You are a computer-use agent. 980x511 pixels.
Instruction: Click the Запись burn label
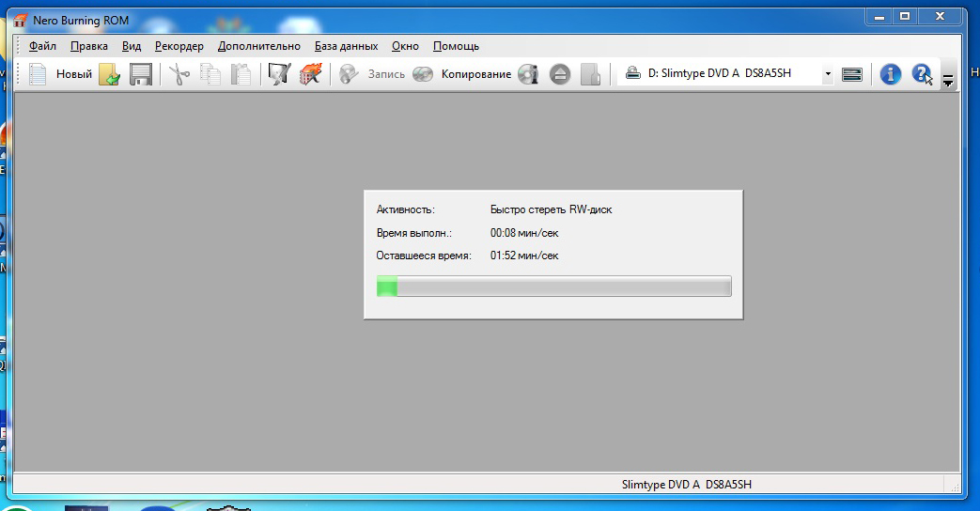coord(386,74)
